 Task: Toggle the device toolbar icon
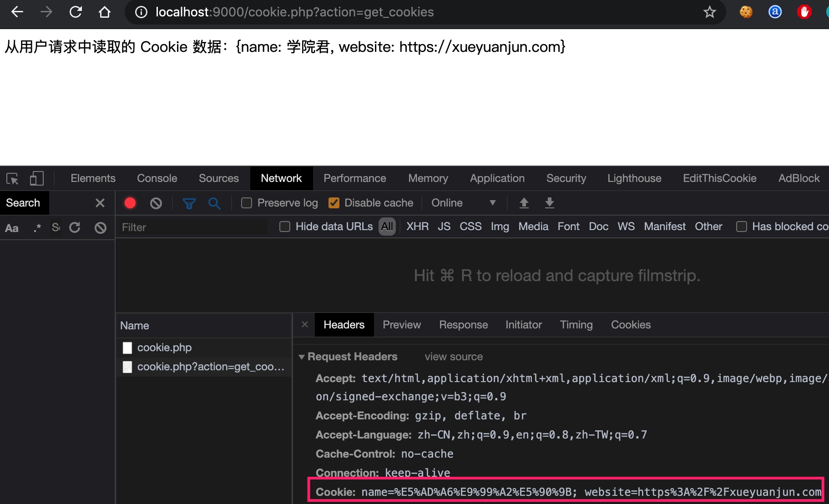(36, 178)
